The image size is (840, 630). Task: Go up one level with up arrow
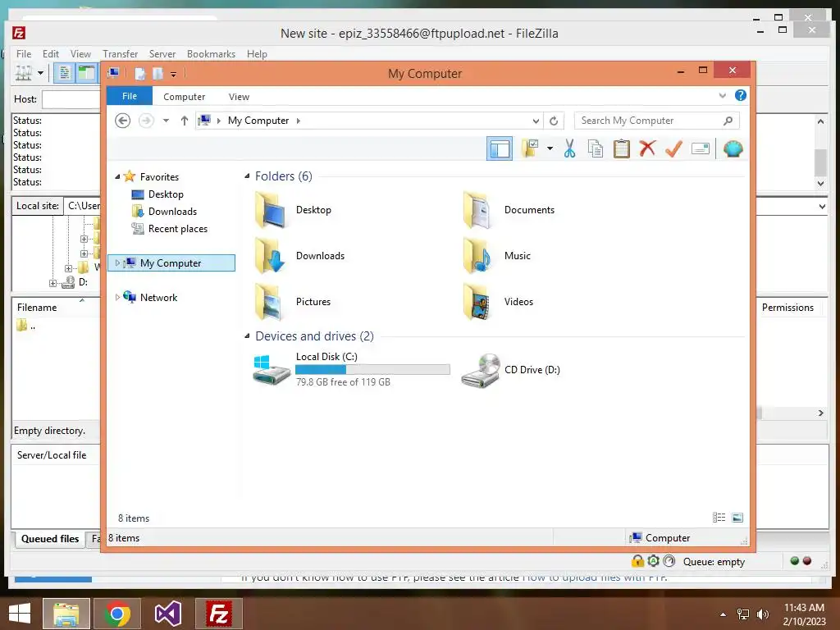(185, 121)
